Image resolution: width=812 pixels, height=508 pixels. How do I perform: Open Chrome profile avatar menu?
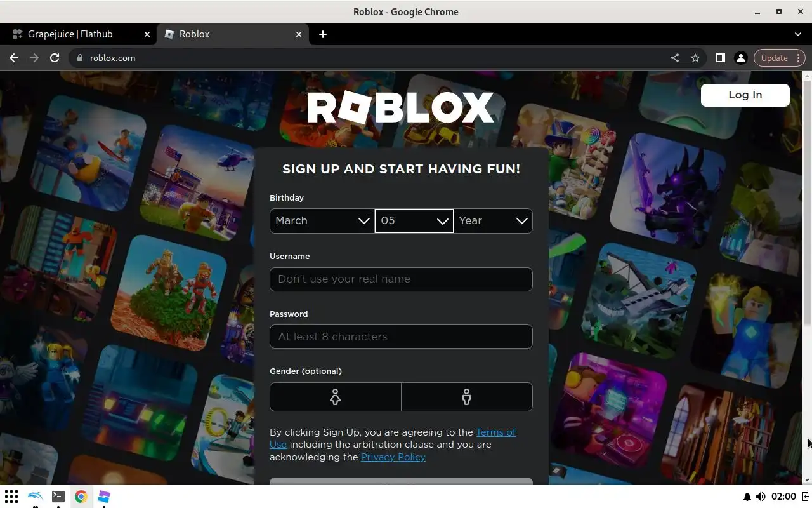point(740,58)
